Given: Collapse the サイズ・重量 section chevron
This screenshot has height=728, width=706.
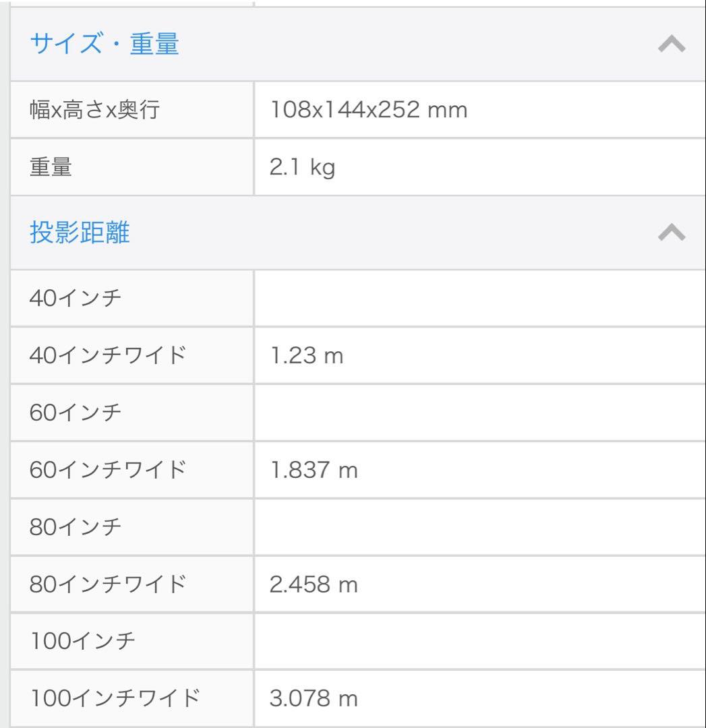Looking at the screenshot, I should [672, 44].
